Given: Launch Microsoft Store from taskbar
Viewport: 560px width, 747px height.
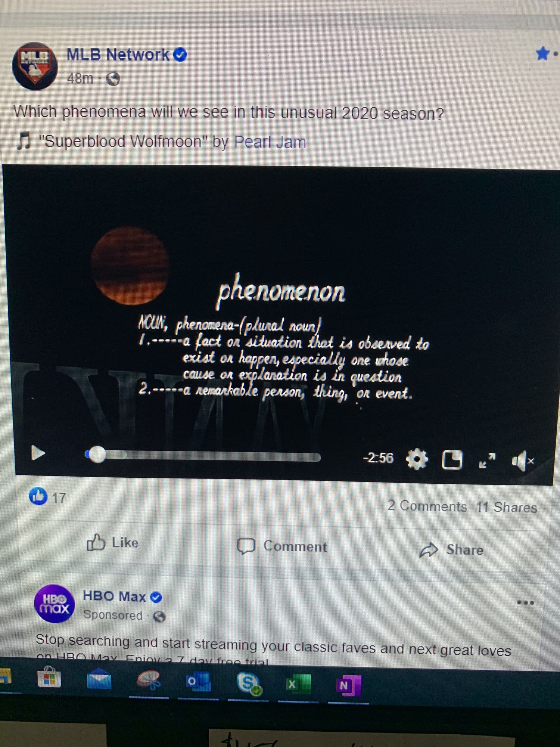Looking at the screenshot, I should pos(49,678).
